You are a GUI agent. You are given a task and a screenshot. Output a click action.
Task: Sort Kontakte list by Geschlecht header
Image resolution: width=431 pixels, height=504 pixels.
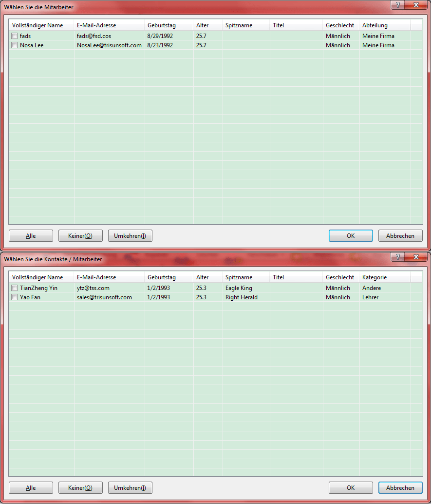(341, 277)
